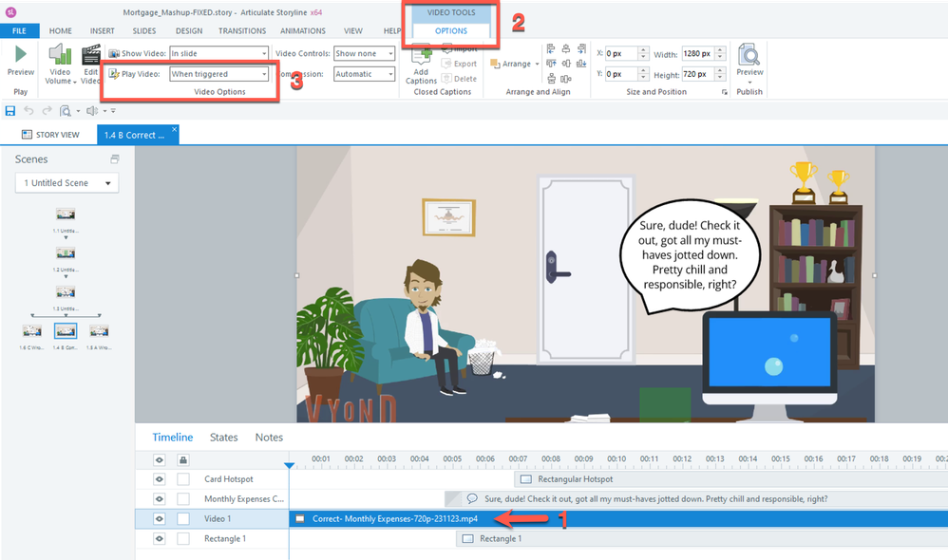The image size is (948, 560).
Task: Expand the Show Video dropdown
Action: 218,54
